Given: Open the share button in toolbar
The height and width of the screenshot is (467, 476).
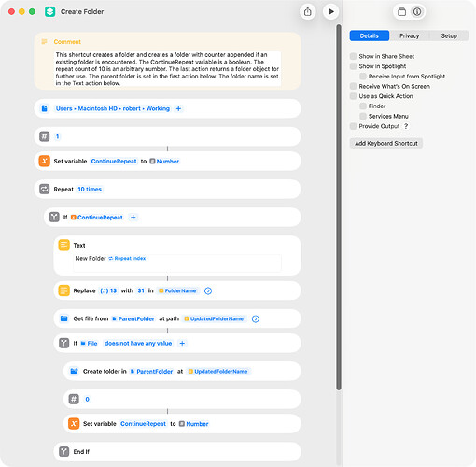Looking at the screenshot, I should pos(308,12).
